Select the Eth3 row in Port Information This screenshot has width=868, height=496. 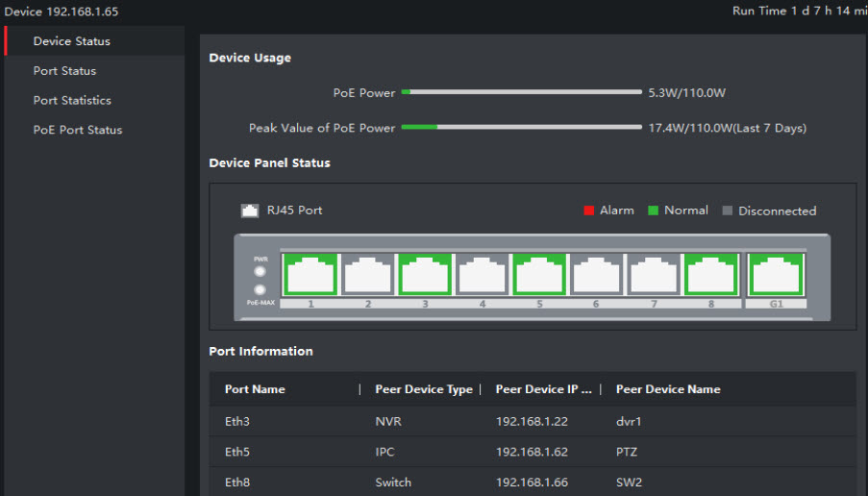532,421
